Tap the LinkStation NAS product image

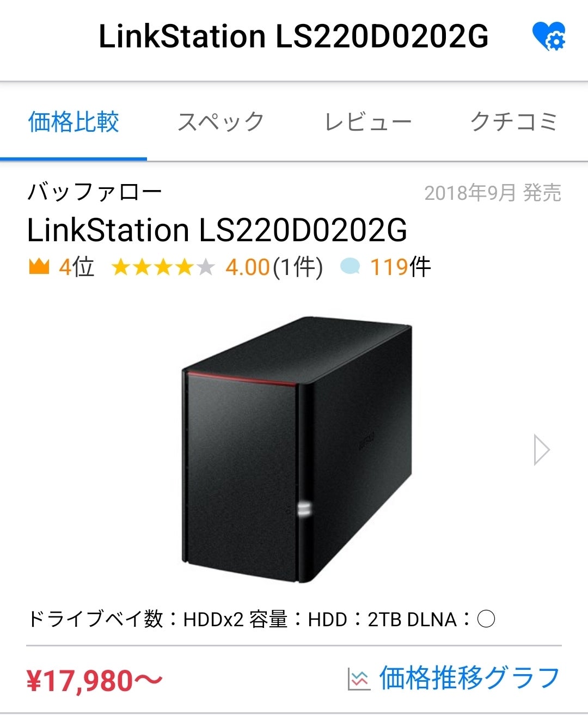click(x=297, y=450)
